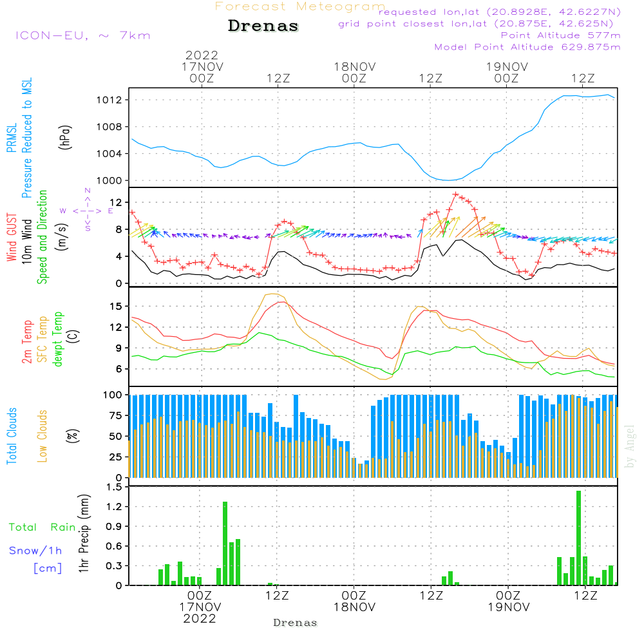Select the '1hr Precip (mm)' axis title
This screenshot has width=644, height=644.
tap(84, 533)
